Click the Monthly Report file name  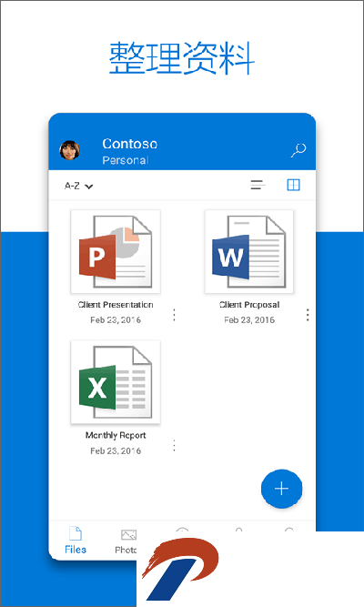[x=116, y=436]
